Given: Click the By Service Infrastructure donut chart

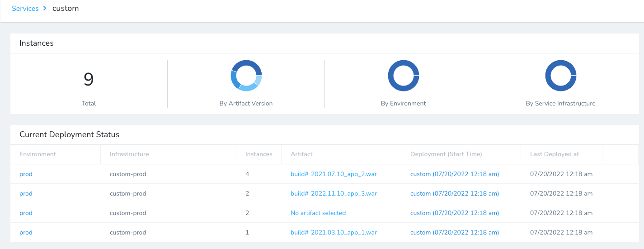Looking at the screenshot, I should tap(561, 76).
